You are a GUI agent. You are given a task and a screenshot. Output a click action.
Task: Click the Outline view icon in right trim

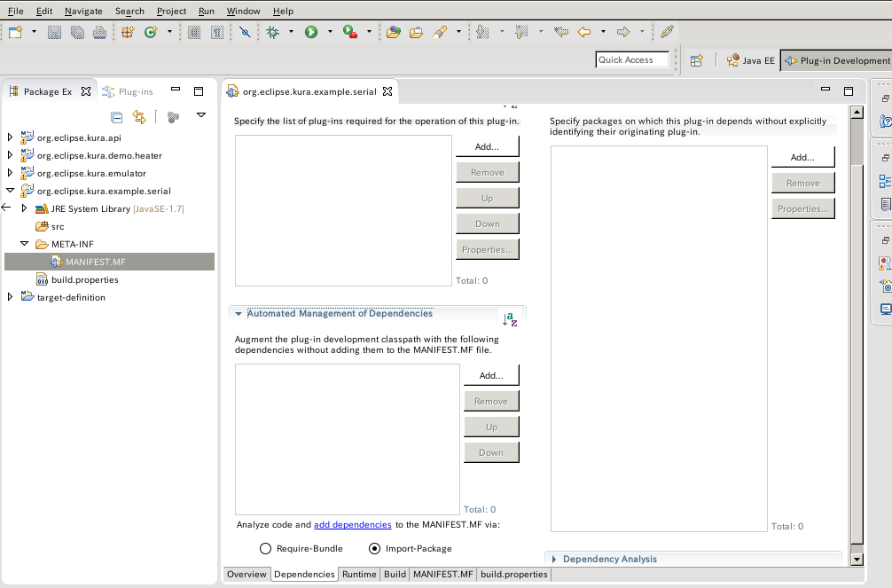coord(885,181)
